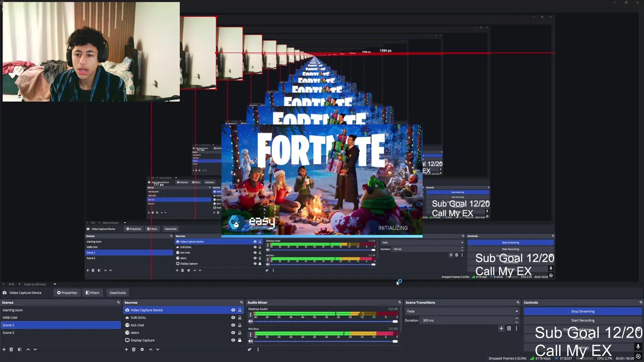Open Filters for selected source
Viewport: 644px width, 362px height.
(x=92, y=293)
